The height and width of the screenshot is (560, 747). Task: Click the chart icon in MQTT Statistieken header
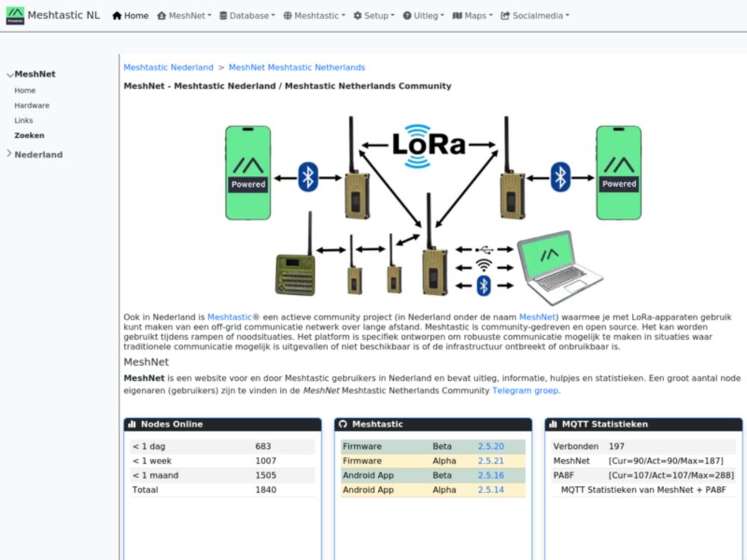[553, 424]
